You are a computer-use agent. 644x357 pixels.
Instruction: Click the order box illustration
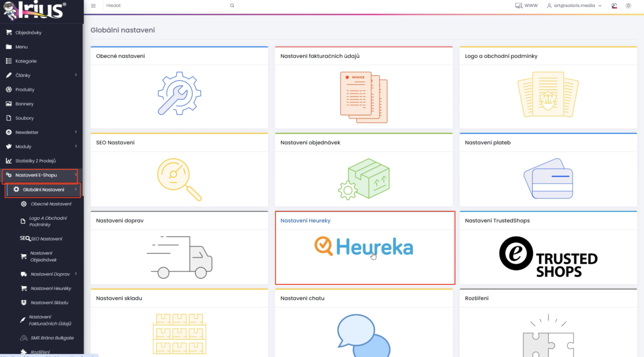(364, 179)
